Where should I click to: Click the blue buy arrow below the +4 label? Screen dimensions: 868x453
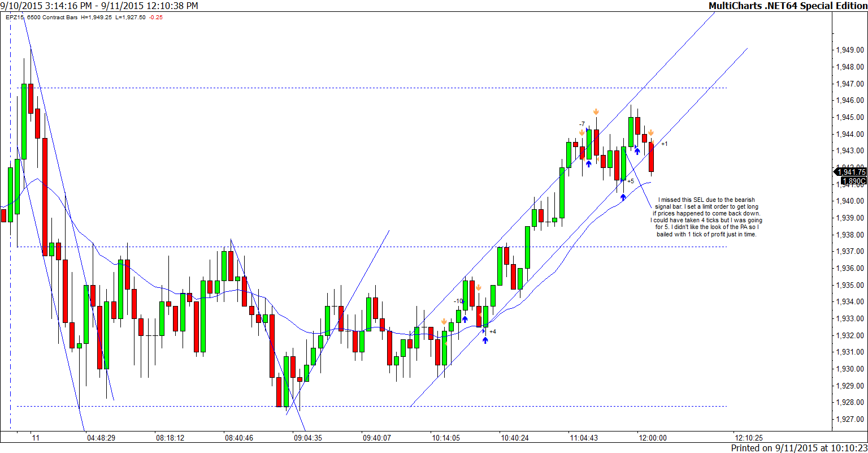[485, 340]
